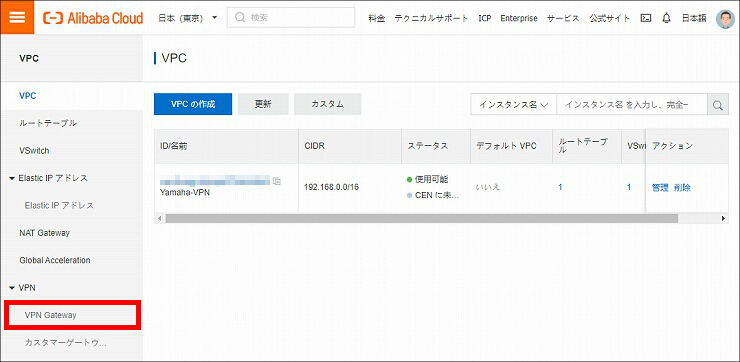The image size is (740, 362).
Task: Click the VPC の作成 button
Action: [193, 104]
